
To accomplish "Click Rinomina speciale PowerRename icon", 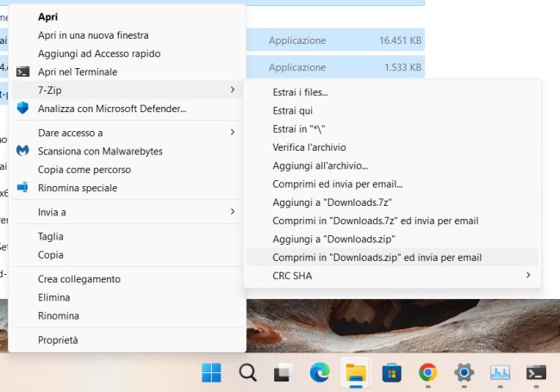I will (23, 188).
